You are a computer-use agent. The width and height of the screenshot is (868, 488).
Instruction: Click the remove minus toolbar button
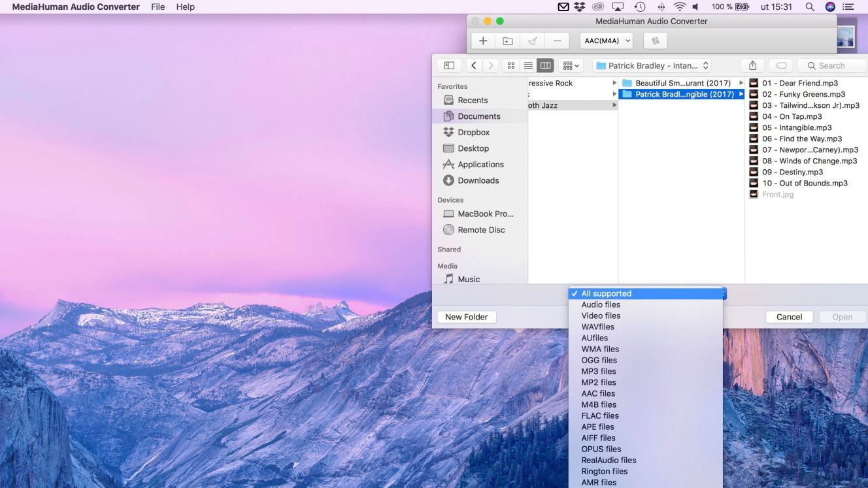coord(557,41)
